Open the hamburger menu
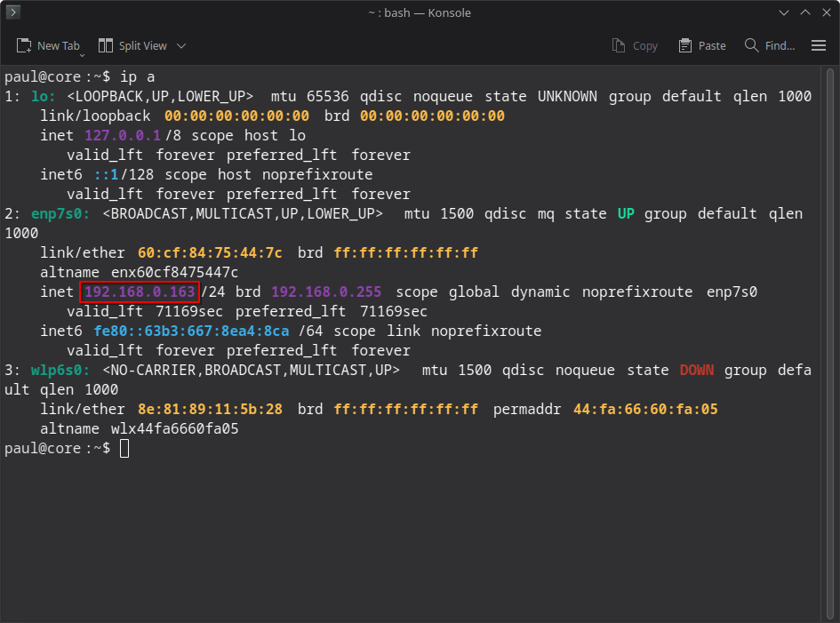Viewport: 840px width, 623px height. (819, 46)
